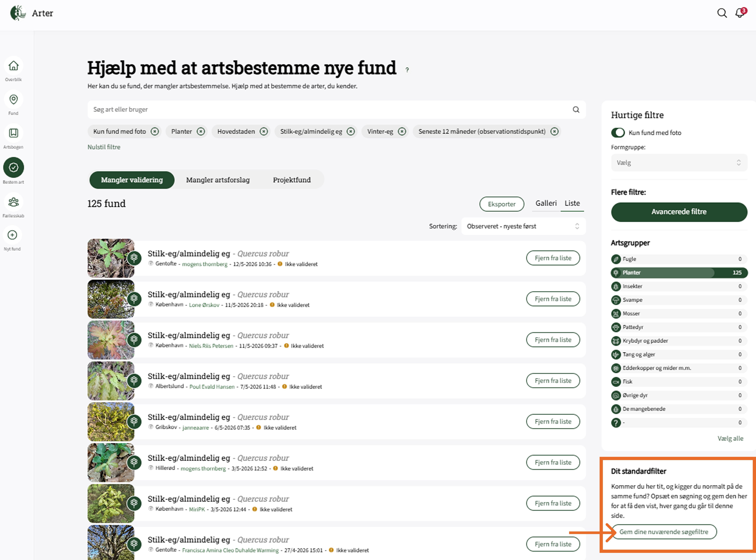Open the notifications bell
756x560 pixels.
coord(740,13)
